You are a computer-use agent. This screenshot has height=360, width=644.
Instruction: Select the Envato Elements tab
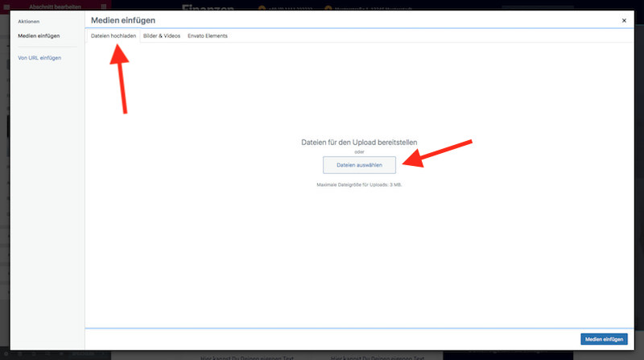pyautogui.click(x=207, y=36)
